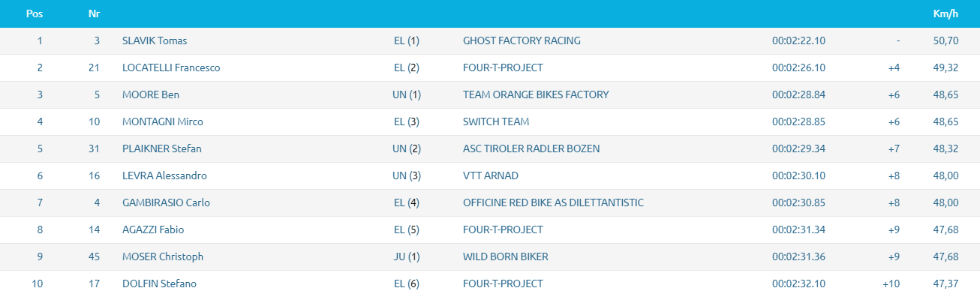Select PLAIKNER Stefan row
Viewport: 980px width, 297px height.
coord(490,148)
